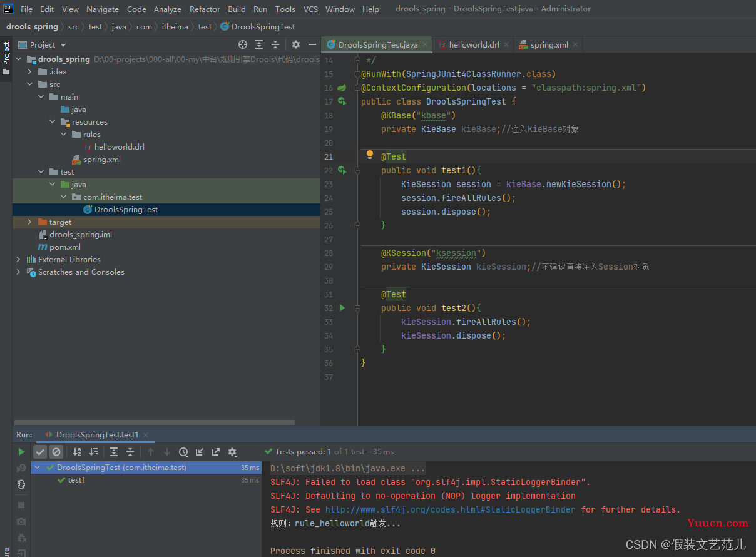Viewport: 756px width, 557px height.
Task: Toggle sort alphabetically in test runner
Action: (77, 452)
